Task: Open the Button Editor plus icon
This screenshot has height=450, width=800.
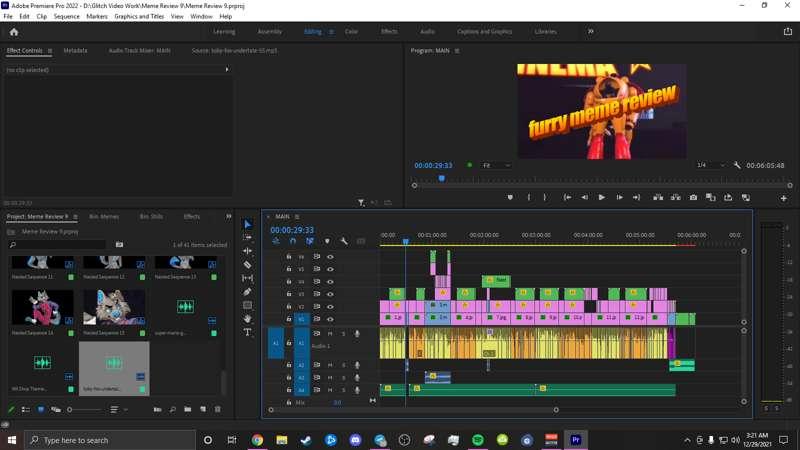Action: pos(784,198)
